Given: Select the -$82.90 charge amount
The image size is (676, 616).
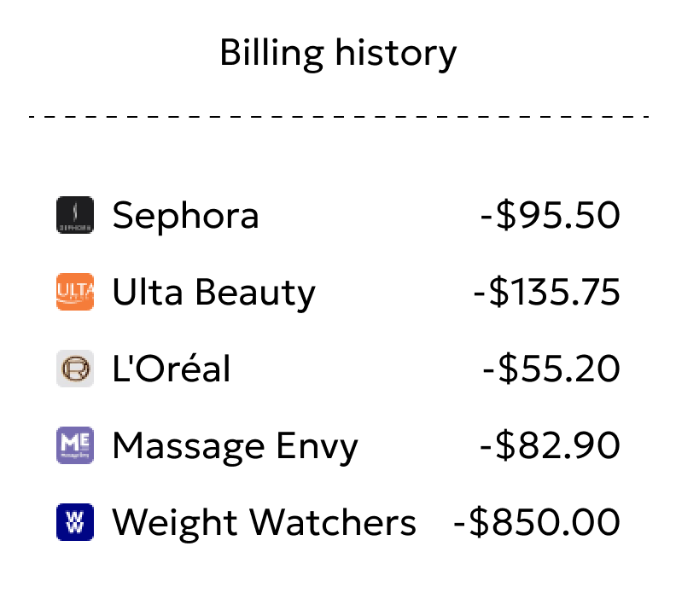Looking at the screenshot, I should (x=550, y=445).
